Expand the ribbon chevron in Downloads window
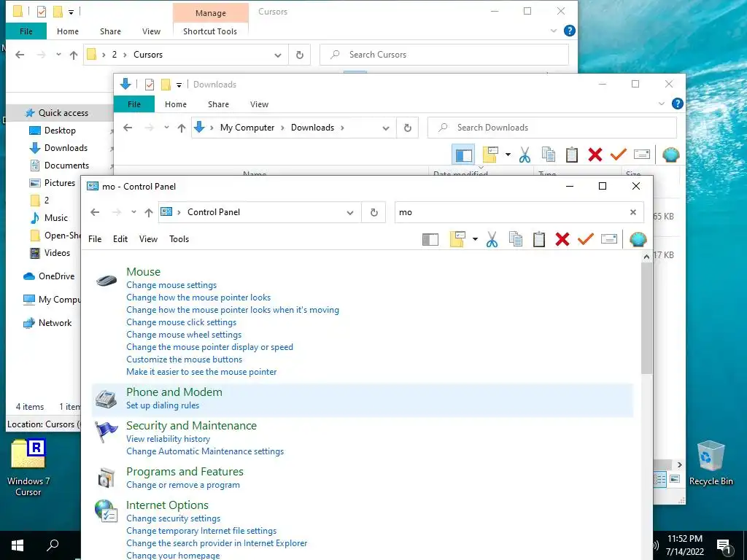 (661, 104)
